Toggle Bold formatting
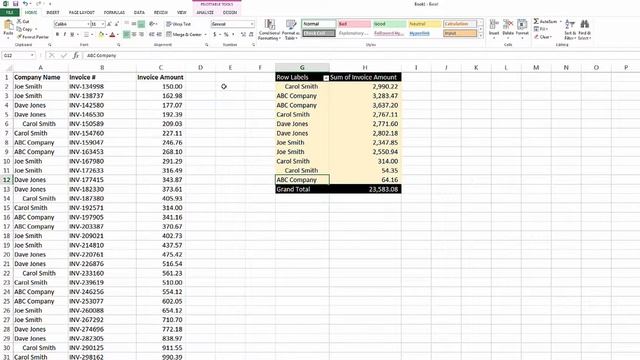The image size is (640, 360). point(57,35)
